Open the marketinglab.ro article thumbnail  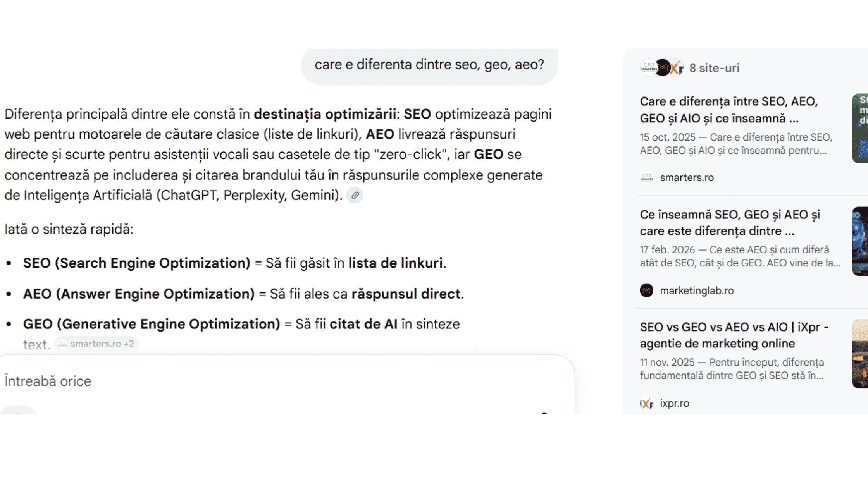[860, 241]
